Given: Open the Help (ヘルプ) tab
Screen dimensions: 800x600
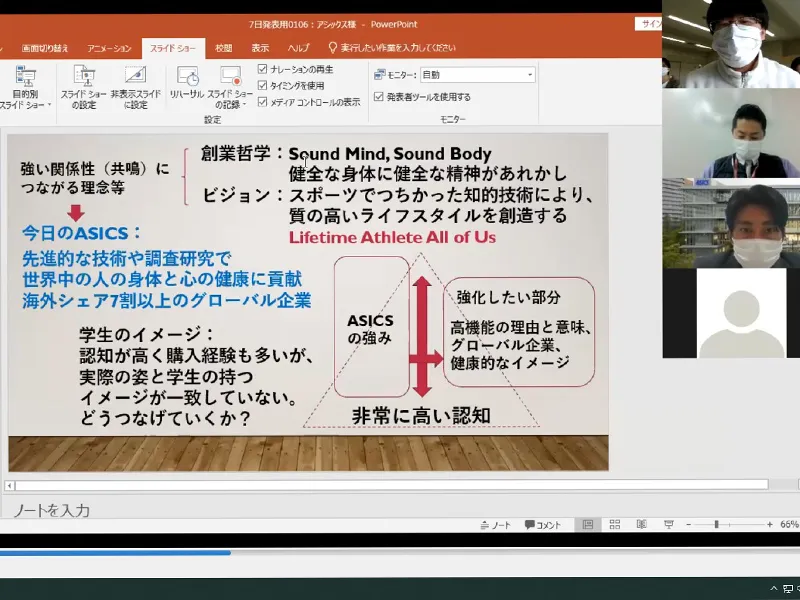Looking at the screenshot, I should tap(298, 48).
